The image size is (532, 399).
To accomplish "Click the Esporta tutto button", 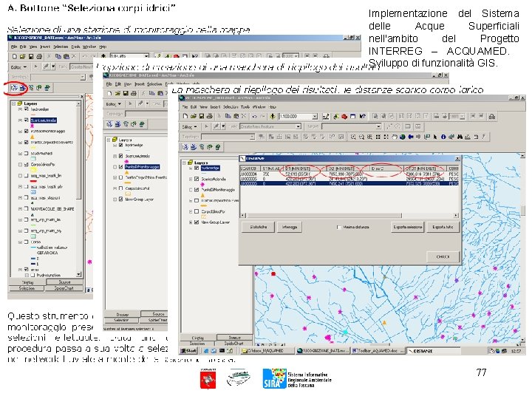I will (x=443, y=227).
